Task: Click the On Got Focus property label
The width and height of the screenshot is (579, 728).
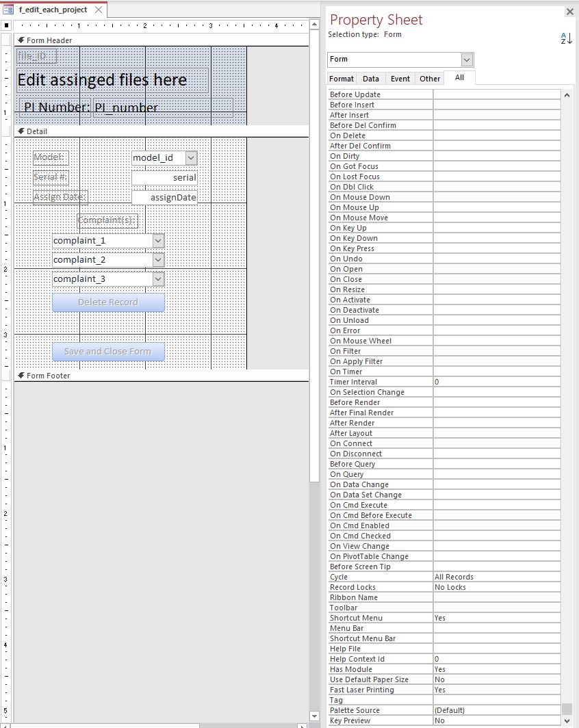Action: coord(355,167)
